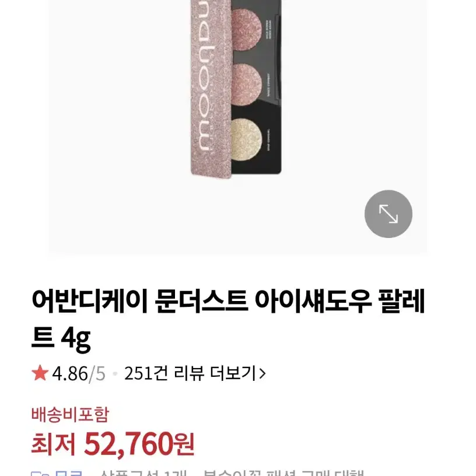Click the chevron after 리뷰 더보기

pos(262,374)
